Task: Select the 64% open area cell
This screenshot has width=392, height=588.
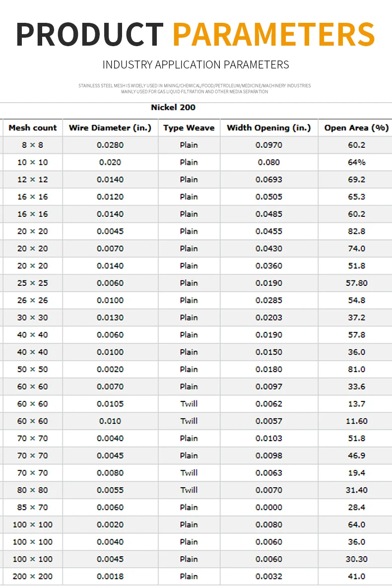Action: coord(356,162)
